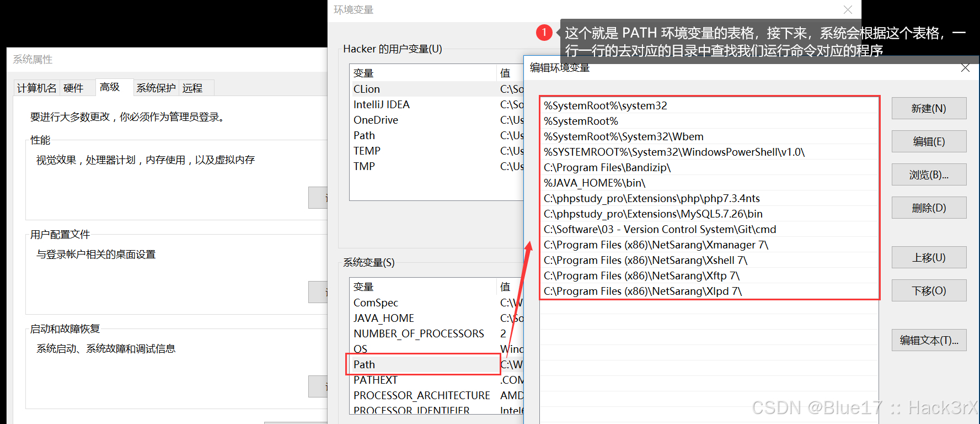Select the %SystemRoot%\system32 path entry

click(709, 105)
